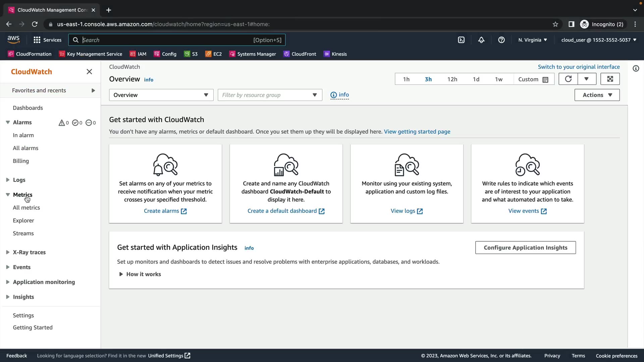Close the CloudWatch navigation sidebar
This screenshot has height=362, width=644.
coord(89,72)
